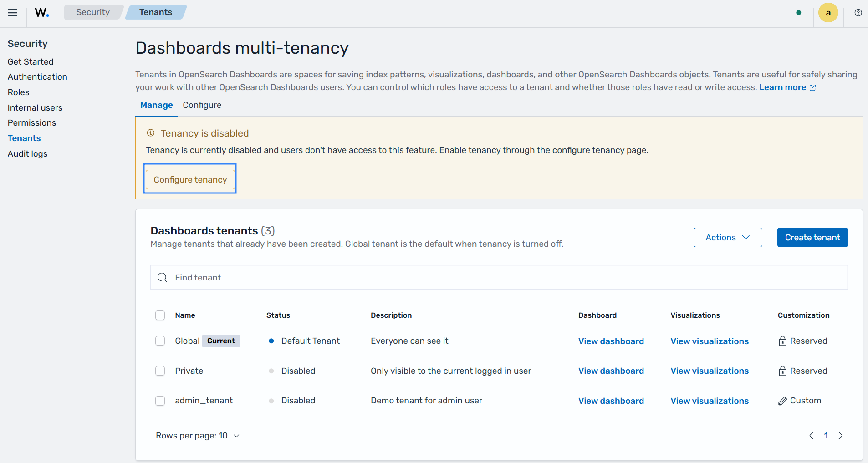Toggle the select-all tenants checkbox
This screenshot has width=868, height=463.
click(160, 315)
